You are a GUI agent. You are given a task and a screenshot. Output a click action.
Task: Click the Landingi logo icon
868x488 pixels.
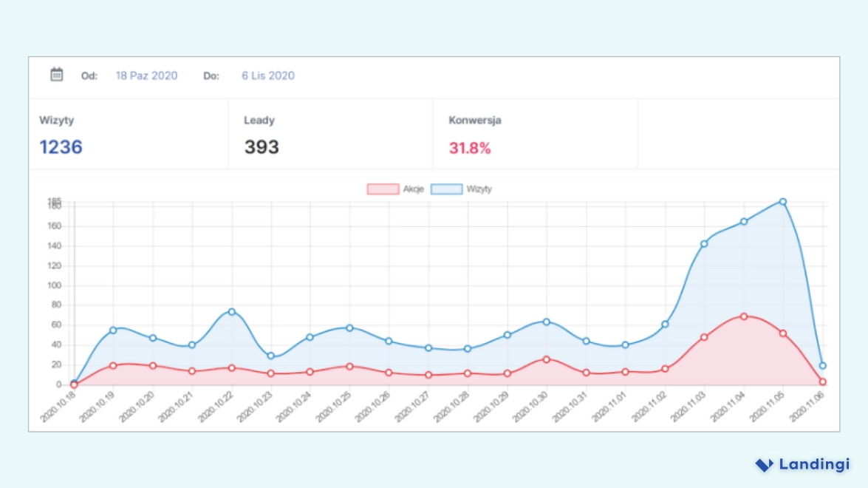[763, 464]
